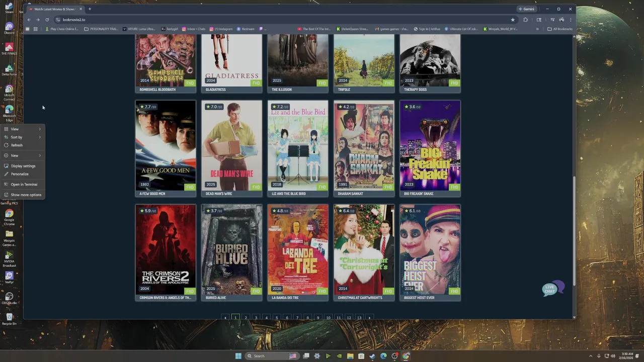
Task: Open A Few Good Men poster
Action: tap(166, 145)
